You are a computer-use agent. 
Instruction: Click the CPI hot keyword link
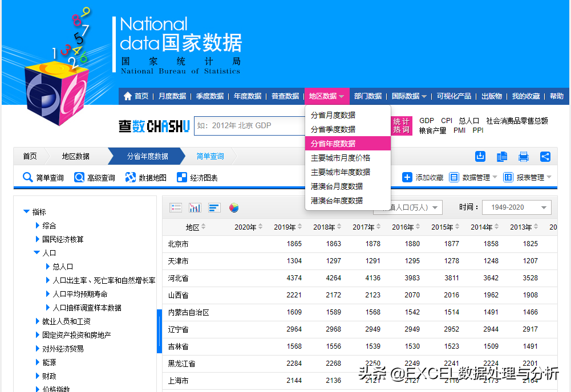click(x=447, y=120)
